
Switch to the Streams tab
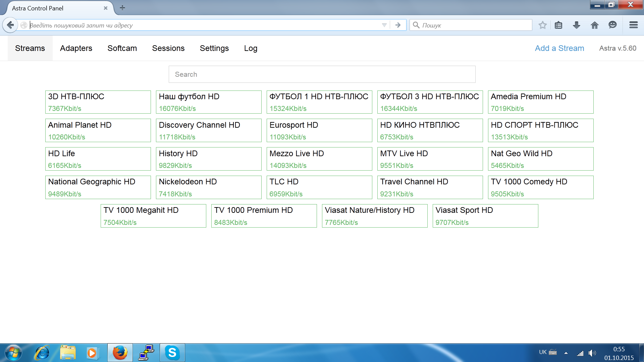click(30, 48)
